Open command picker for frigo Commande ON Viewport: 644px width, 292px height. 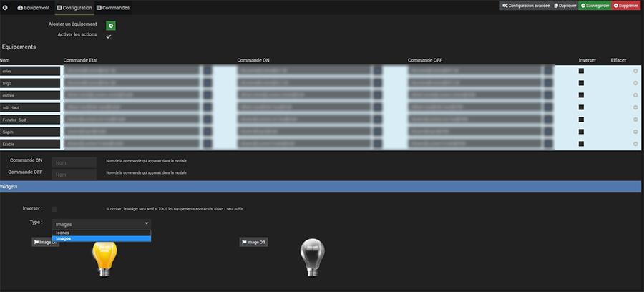pyautogui.click(x=377, y=83)
